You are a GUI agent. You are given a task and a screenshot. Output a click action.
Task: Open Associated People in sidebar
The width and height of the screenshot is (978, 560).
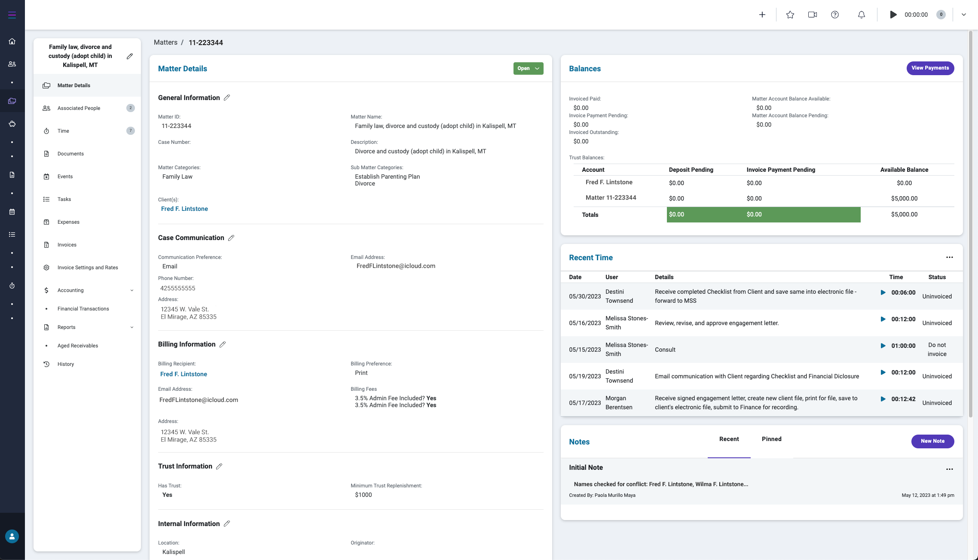tap(79, 108)
